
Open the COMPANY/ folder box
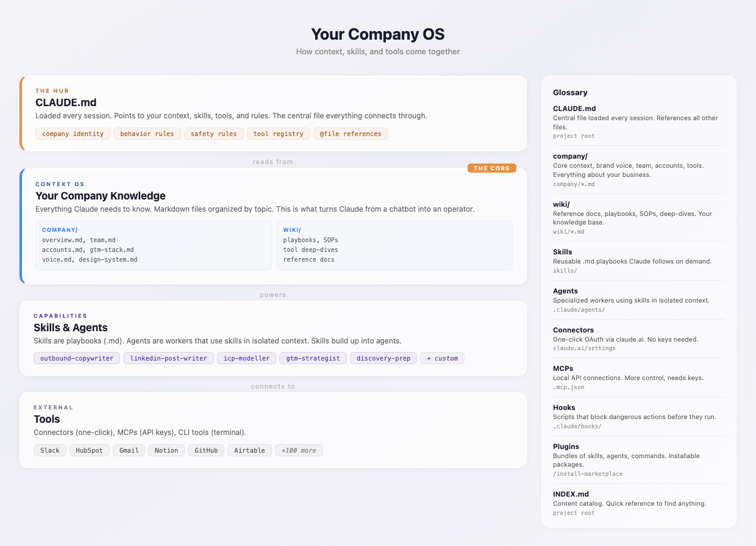(x=154, y=245)
